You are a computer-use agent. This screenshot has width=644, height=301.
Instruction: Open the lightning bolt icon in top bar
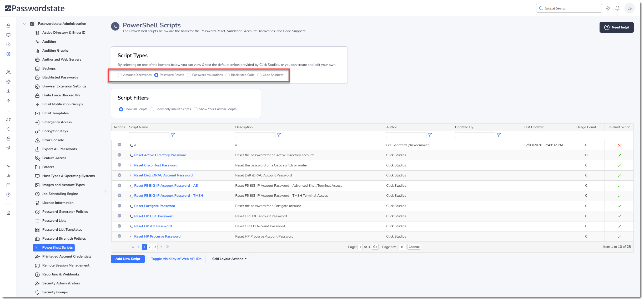(608, 8)
